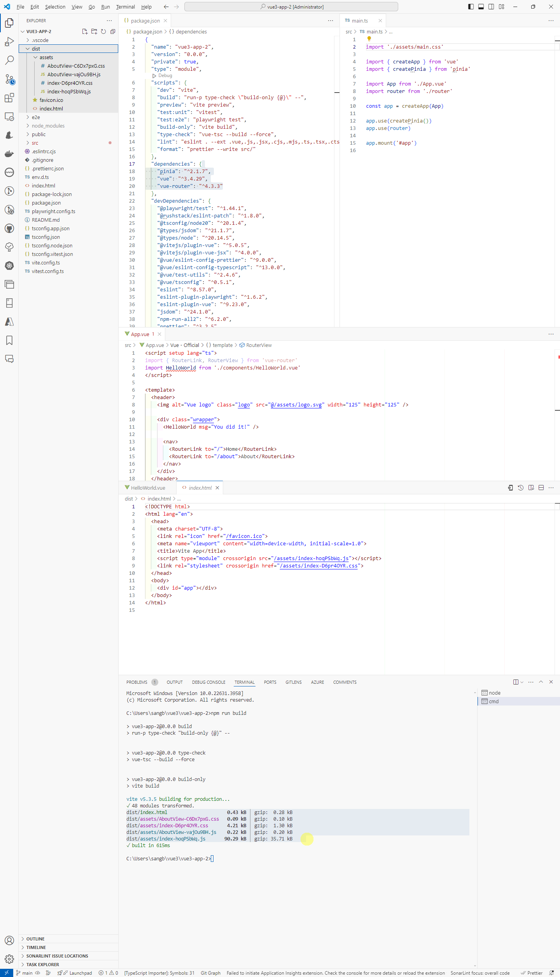This screenshot has height=977, width=560.
Task: Open the Bookmarks view in the activity bar
Action: click(9, 340)
